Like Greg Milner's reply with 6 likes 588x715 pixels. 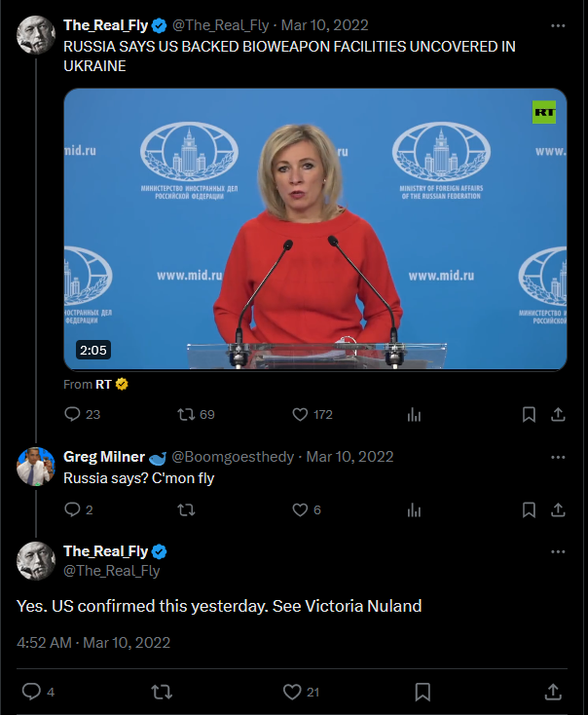point(301,509)
